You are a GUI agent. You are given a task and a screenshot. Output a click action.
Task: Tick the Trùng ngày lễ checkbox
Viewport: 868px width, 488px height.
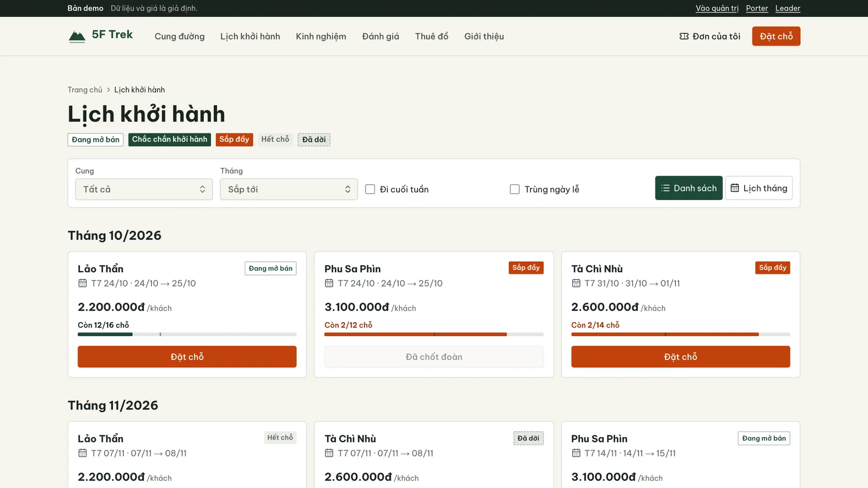point(515,189)
